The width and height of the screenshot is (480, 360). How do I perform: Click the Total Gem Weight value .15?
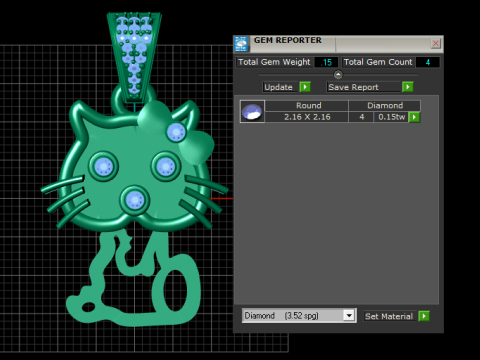coord(326,62)
